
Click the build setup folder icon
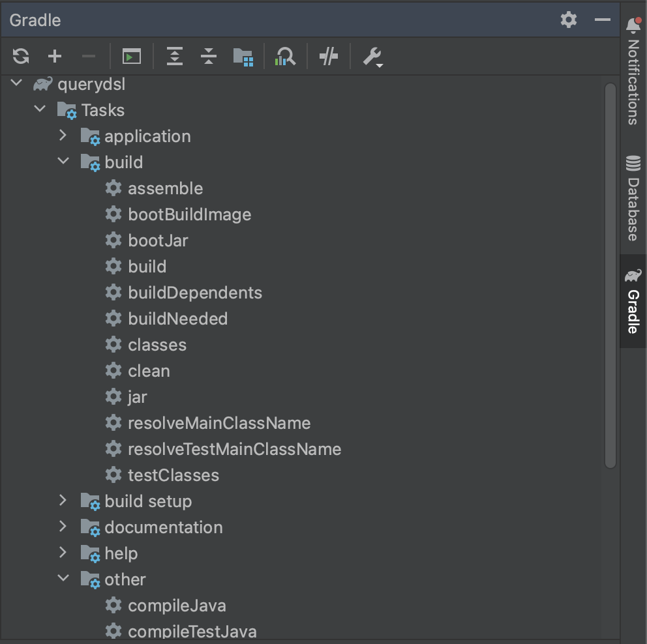pos(90,502)
